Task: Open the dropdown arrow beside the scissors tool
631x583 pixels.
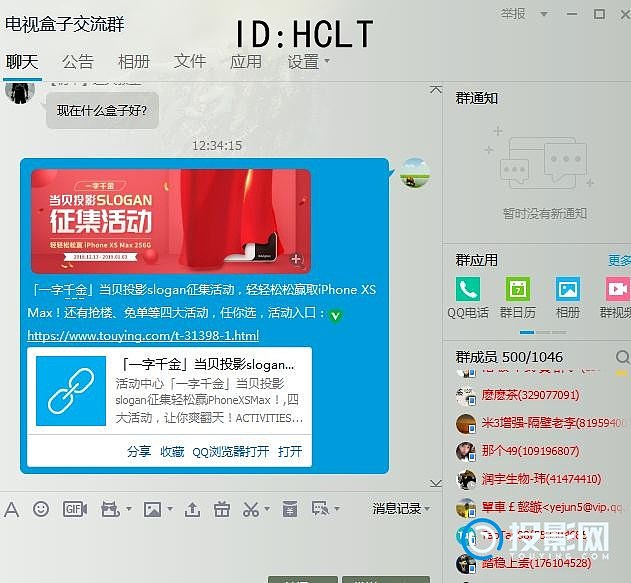Action: click(x=267, y=509)
